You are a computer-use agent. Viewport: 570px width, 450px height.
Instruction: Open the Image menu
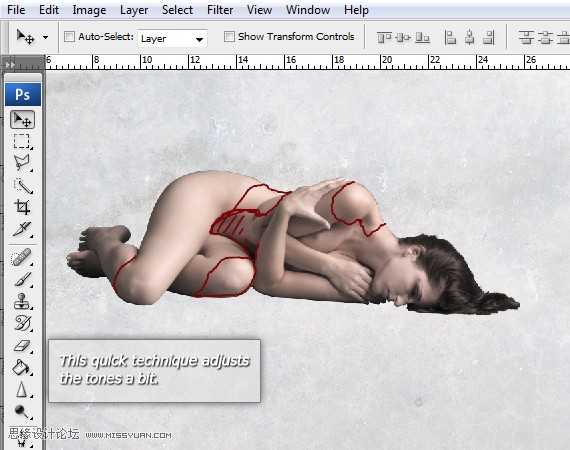[89, 10]
